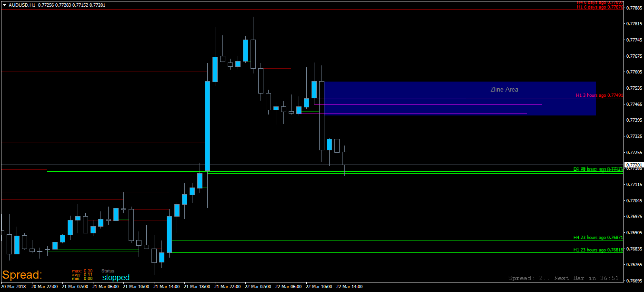Click the blue Zline Area rectangle
Image resolution: width=644 pixels, height=292 pixels.
pos(460,98)
